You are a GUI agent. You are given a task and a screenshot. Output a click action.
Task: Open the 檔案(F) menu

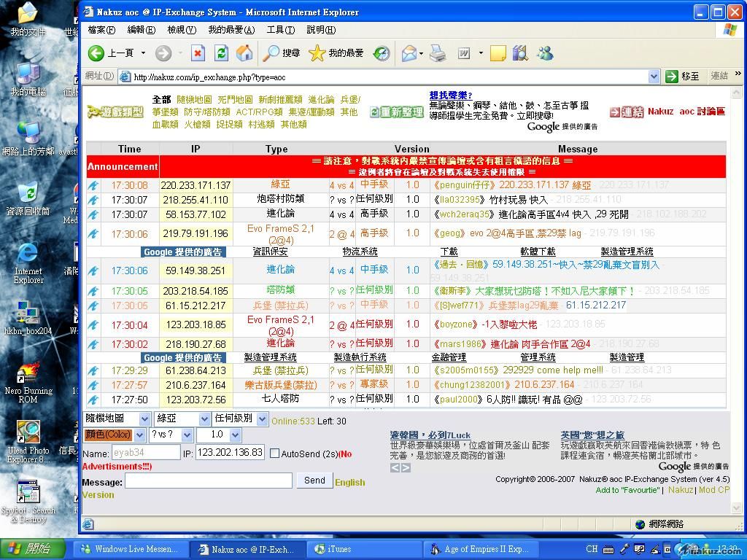[x=101, y=30]
